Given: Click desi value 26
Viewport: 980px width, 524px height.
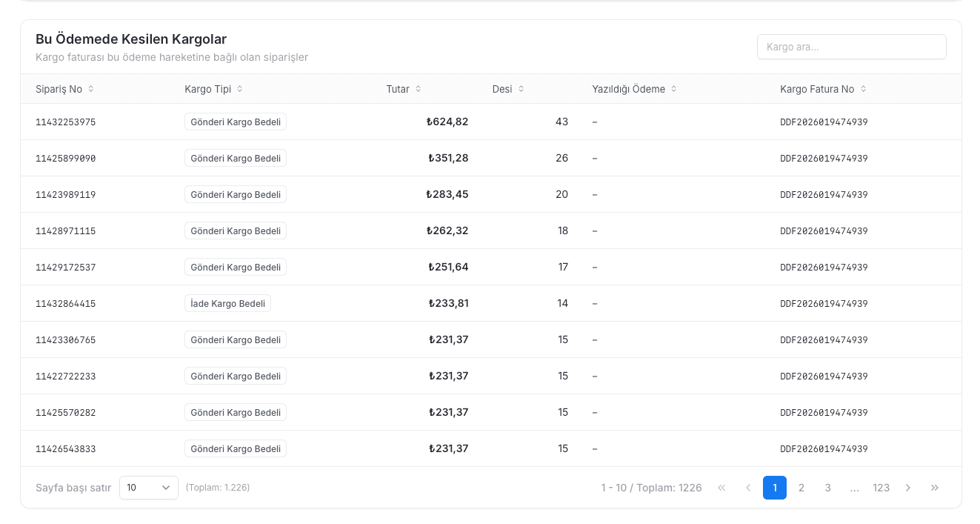Looking at the screenshot, I should 561,158.
